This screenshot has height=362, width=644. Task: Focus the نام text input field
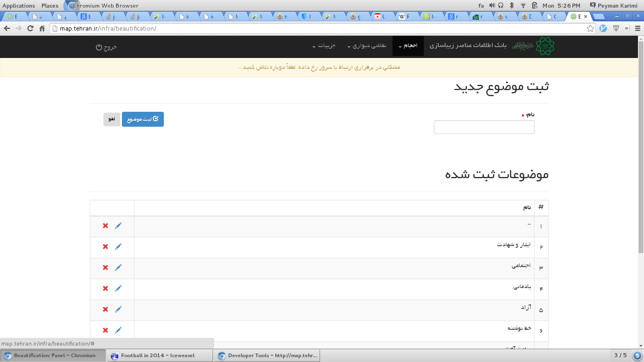[x=484, y=127]
